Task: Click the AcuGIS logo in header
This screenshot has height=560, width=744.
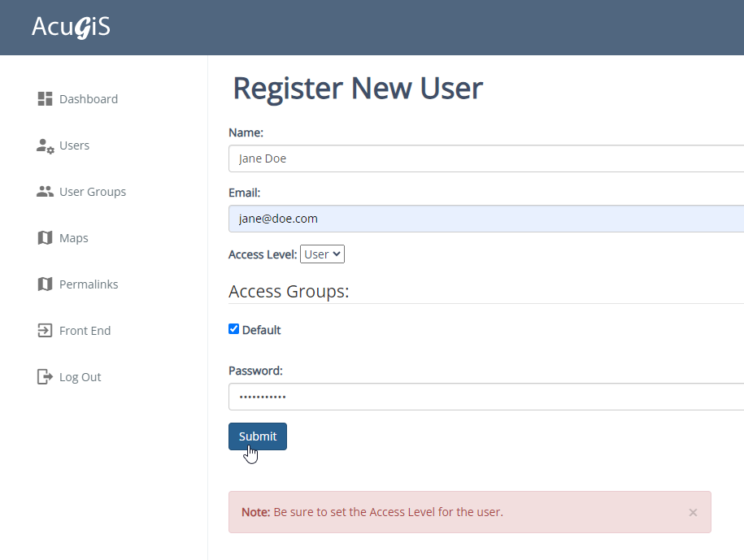Action: click(x=71, y=27)
